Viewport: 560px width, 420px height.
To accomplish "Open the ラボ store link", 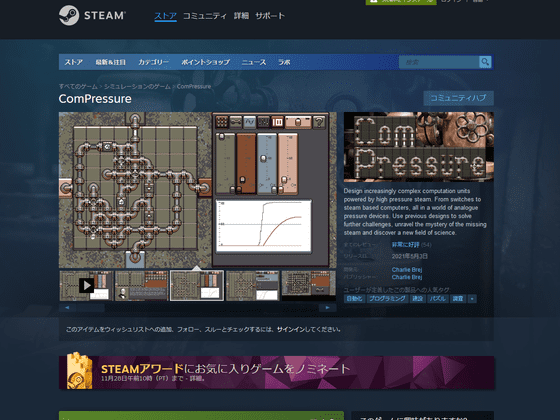I will pyautogui.click(x=284, y=62).
